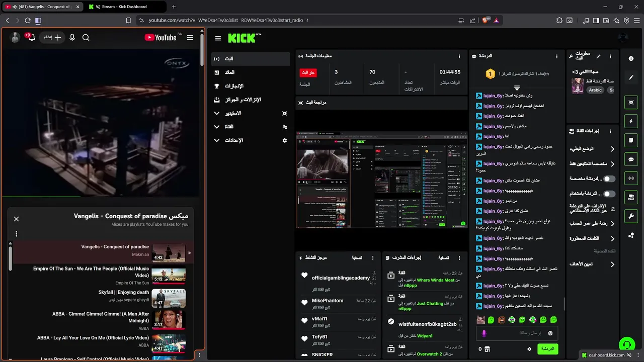Expand set goals (تعيين الأهداف) option
Image resolution: width=644 pixels, height=362 pixels.
(x=592, y=264)
